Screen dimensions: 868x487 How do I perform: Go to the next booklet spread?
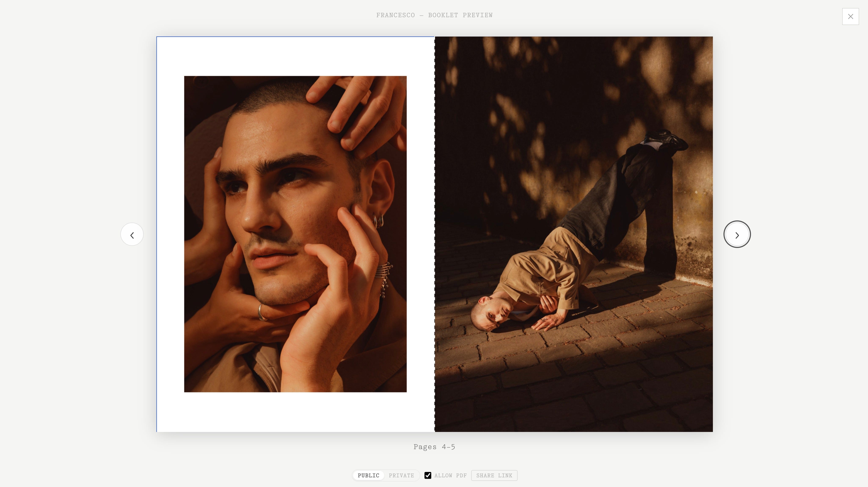click(737, 234)
